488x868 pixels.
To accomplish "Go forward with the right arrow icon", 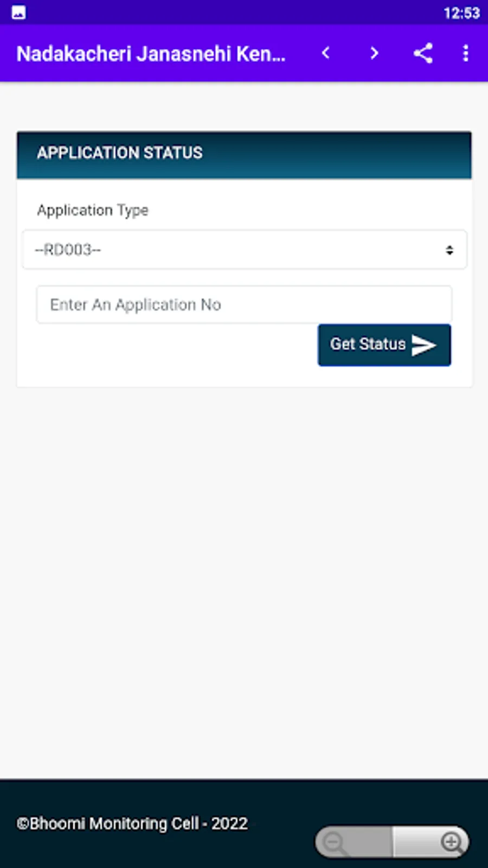I will tap(374, 53).
